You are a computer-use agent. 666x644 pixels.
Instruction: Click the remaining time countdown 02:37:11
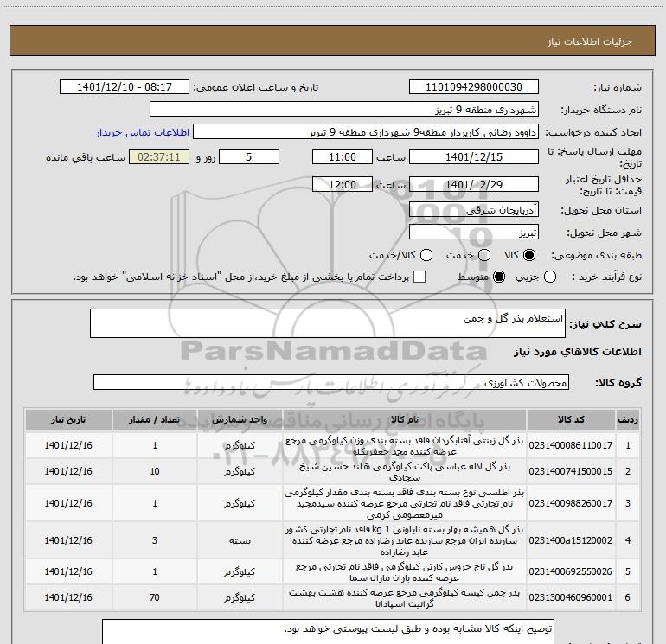[159, 156]
